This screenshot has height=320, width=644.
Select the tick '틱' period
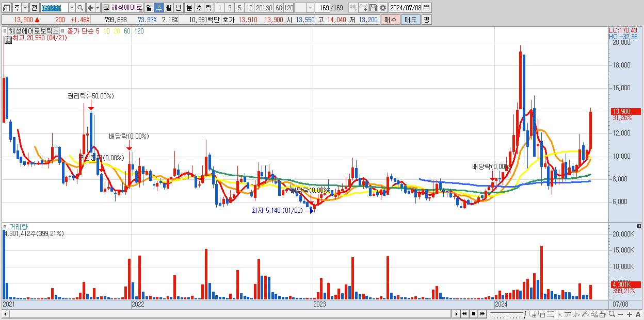click(x=208, y=8)
